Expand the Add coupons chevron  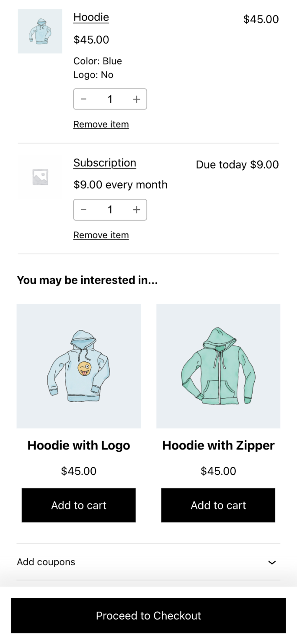click(272, 562)
